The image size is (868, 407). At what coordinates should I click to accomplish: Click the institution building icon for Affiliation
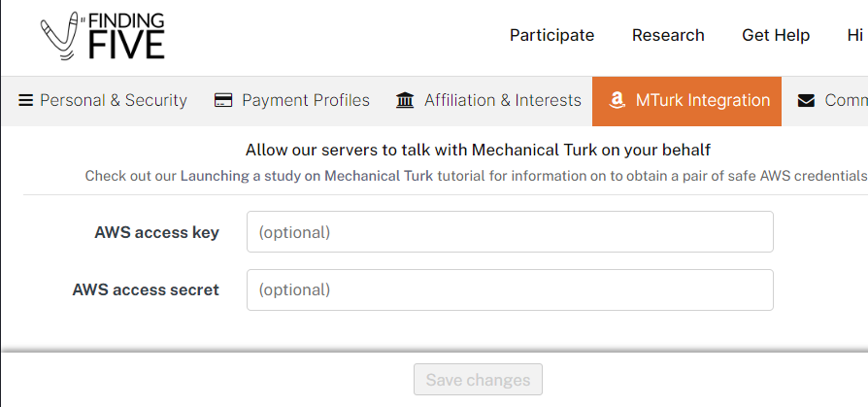pos(405,101)
